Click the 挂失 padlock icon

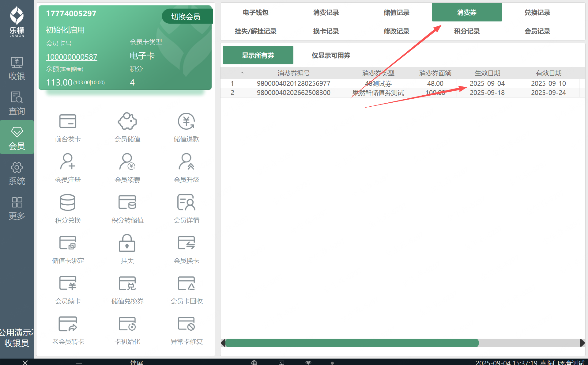point(127,243)
